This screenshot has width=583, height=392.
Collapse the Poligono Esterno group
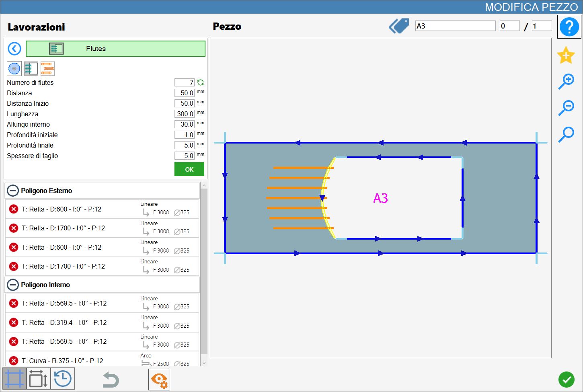click(13, 191)
